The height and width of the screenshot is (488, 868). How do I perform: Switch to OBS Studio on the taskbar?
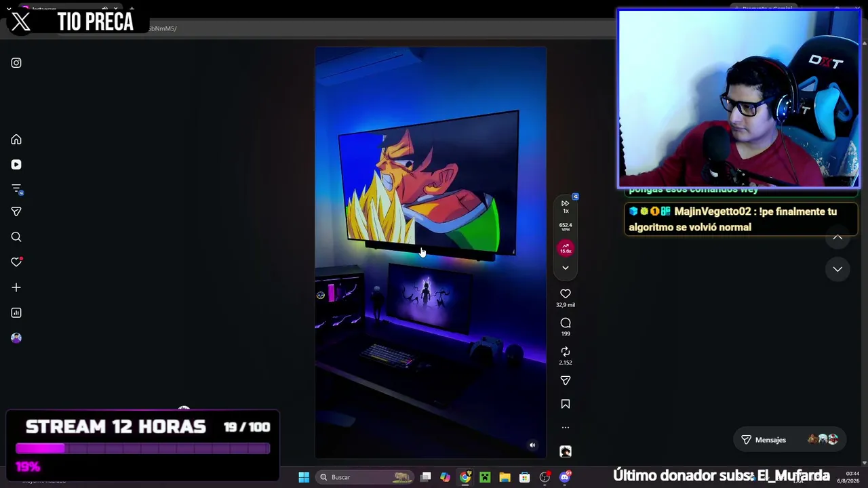click(x=545, y=477)
